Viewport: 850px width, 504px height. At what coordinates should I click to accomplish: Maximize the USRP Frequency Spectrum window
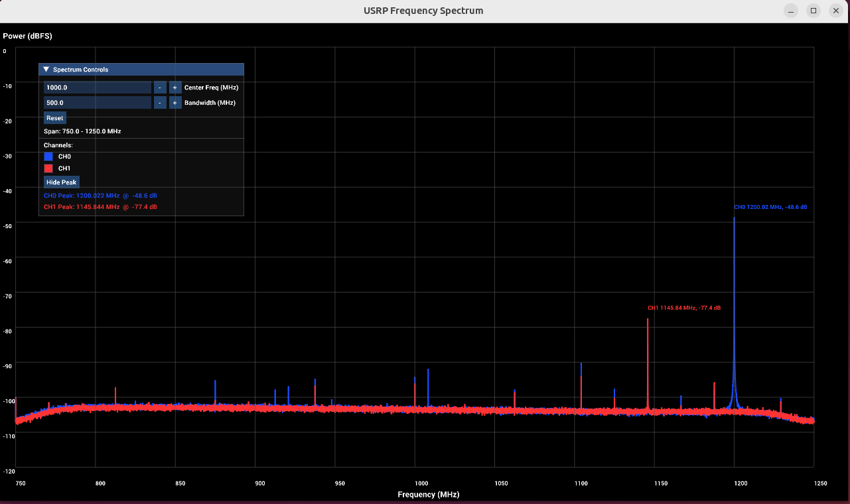(813, 11)
